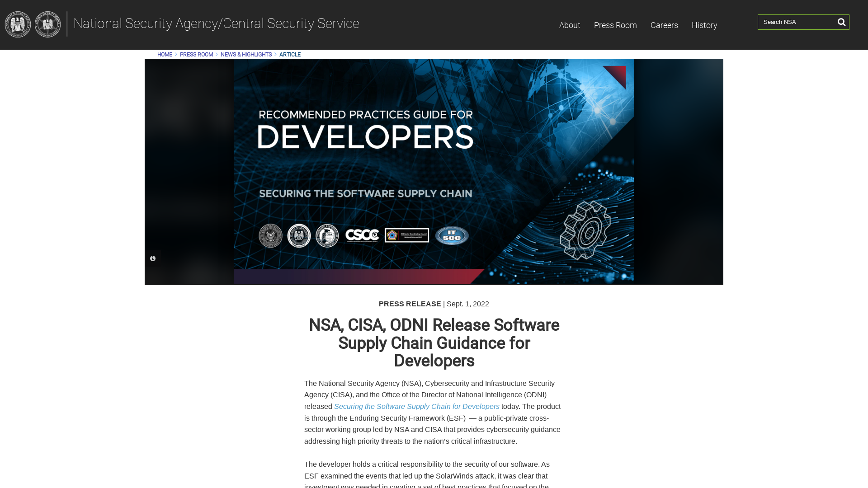Navigate to HOME via breadcrumb

click(x=164, y=54)
